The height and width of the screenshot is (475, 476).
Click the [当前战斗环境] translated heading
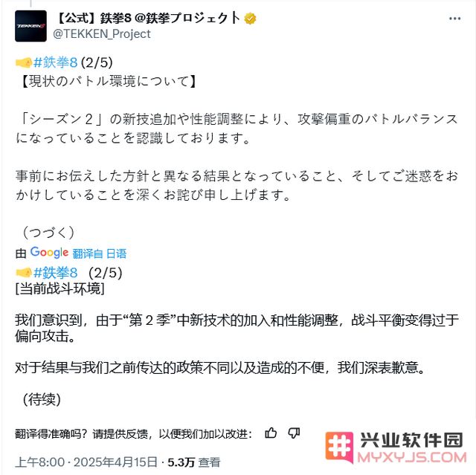click(59, 288)
